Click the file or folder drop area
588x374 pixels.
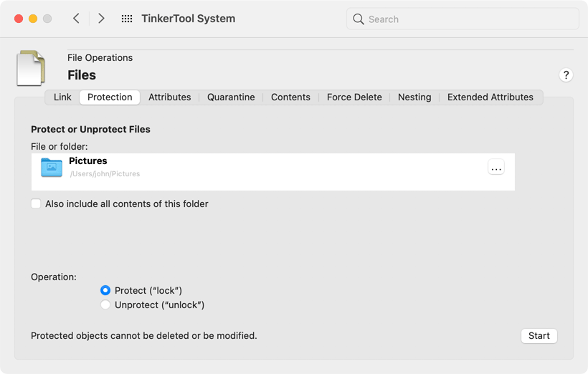tap(273, 172)
